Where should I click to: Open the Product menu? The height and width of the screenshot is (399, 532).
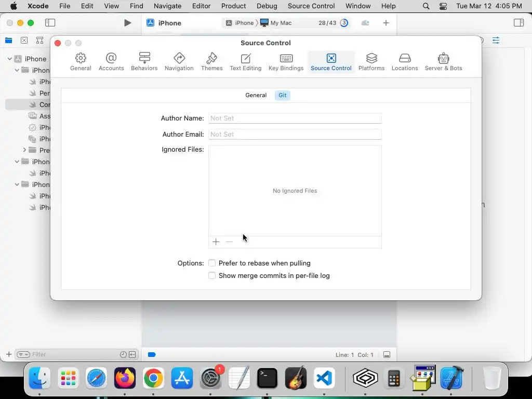(233, 6)
